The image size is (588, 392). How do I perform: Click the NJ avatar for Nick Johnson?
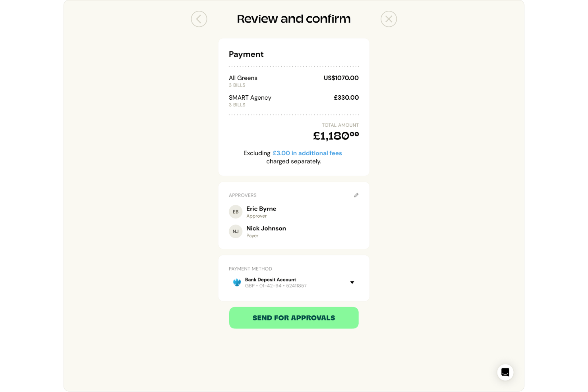click(236, 232)
